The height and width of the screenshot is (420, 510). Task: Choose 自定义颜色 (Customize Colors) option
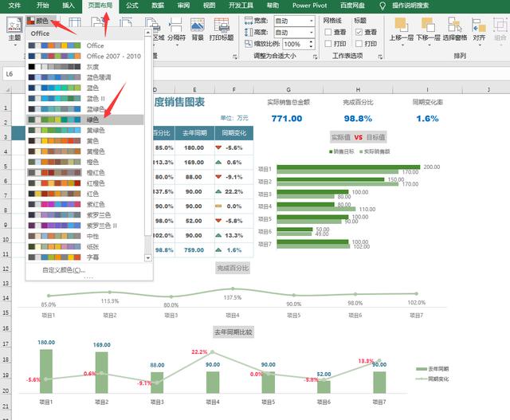(64, 270)
